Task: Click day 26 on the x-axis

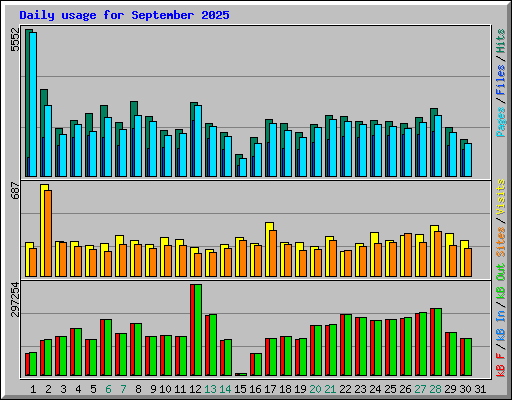Action: coord(405,389)
